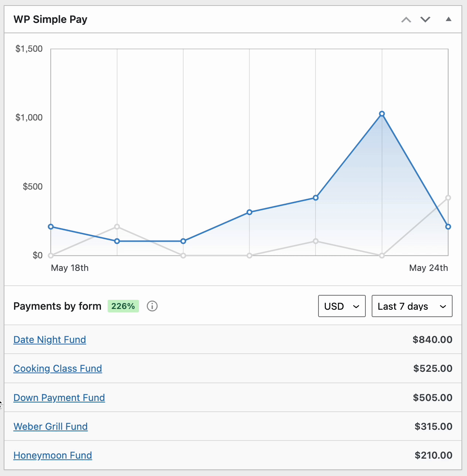Open the Weber Grill Fund link

coord(51,426)
